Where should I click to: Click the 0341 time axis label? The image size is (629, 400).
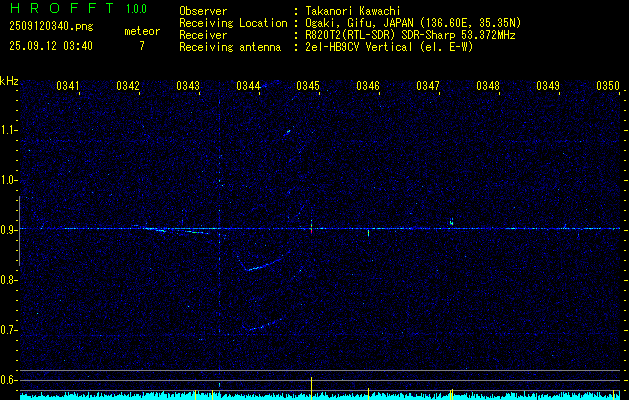[x=68, y=85]
